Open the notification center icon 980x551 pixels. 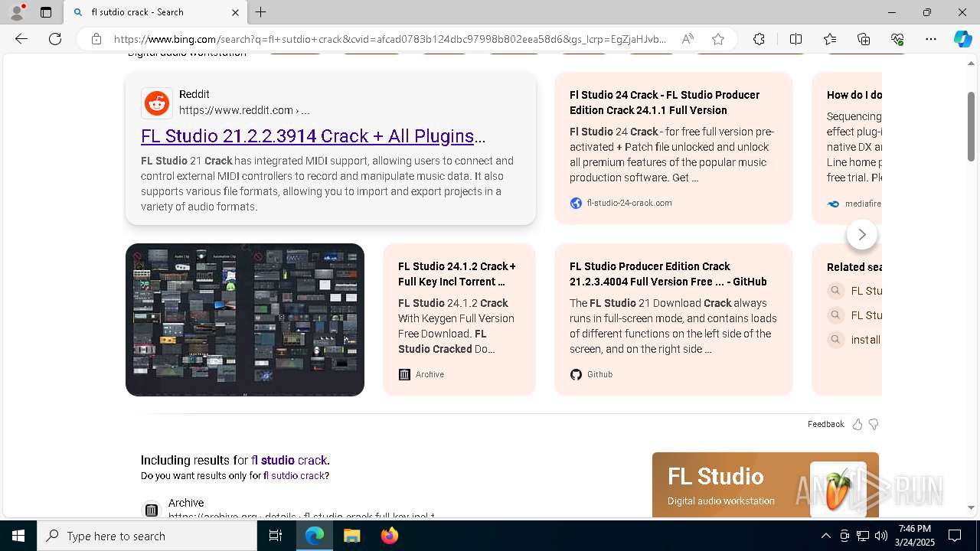[955, 536]
